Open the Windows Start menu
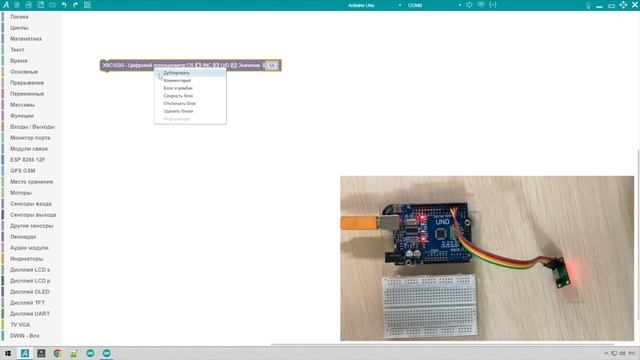This screenshot has height=360, width=640. coord(8,353)
